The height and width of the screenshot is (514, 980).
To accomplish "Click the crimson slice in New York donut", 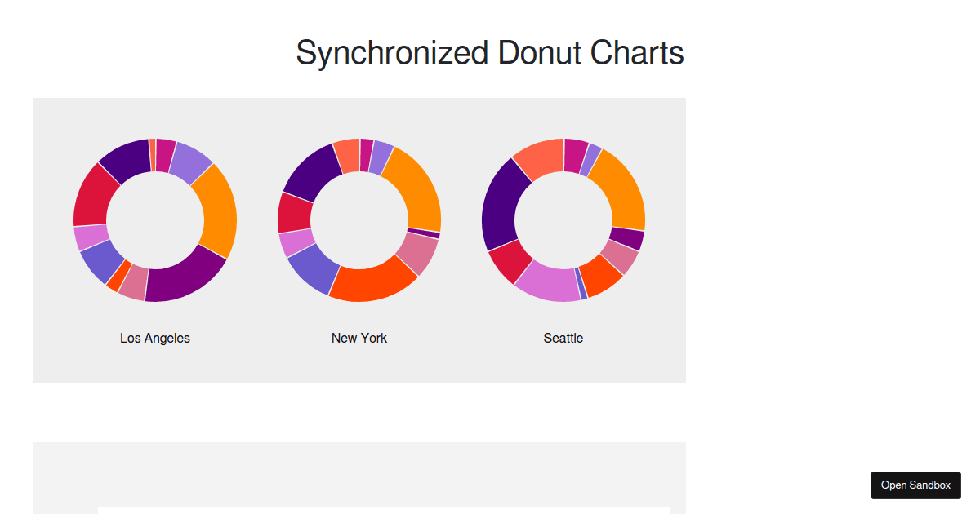I will pos(294,214).
